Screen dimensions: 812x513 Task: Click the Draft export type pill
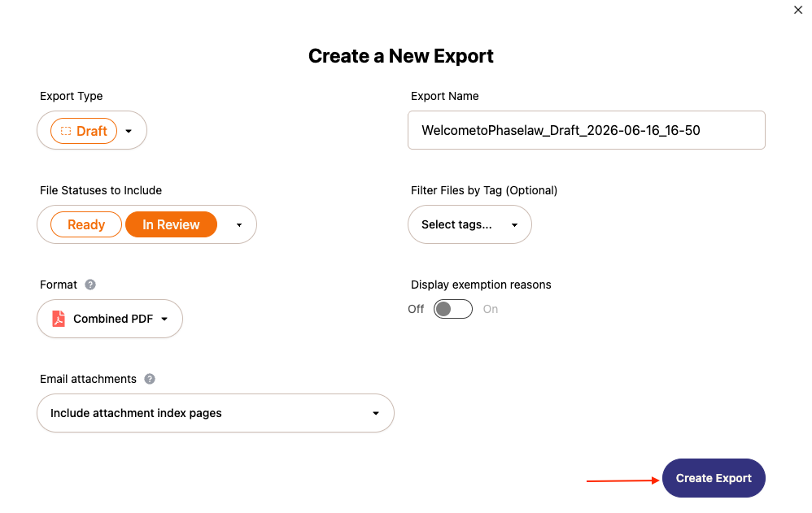[84, 131]
